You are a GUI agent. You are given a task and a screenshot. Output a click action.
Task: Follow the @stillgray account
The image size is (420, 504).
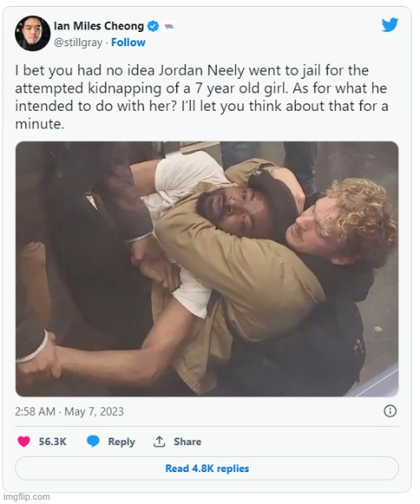coord(128,43)
